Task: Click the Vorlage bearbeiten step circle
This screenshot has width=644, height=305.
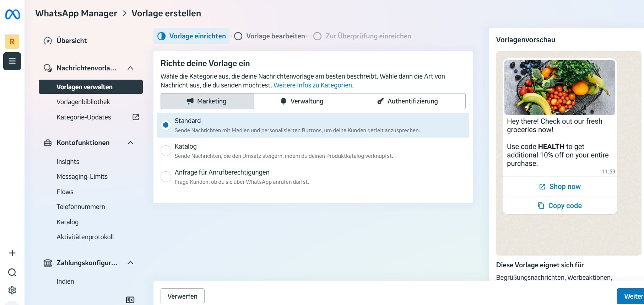Action: point(238,36)
